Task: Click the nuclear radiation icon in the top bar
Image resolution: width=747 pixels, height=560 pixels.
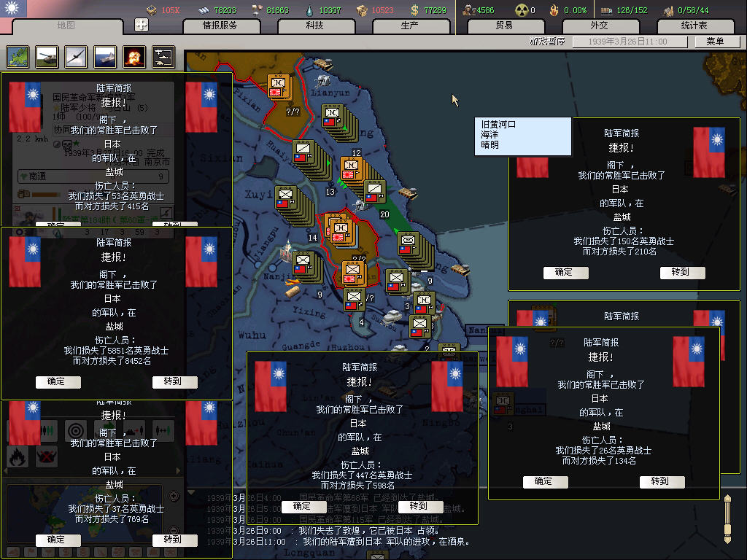Action: [x=522, y=10]
